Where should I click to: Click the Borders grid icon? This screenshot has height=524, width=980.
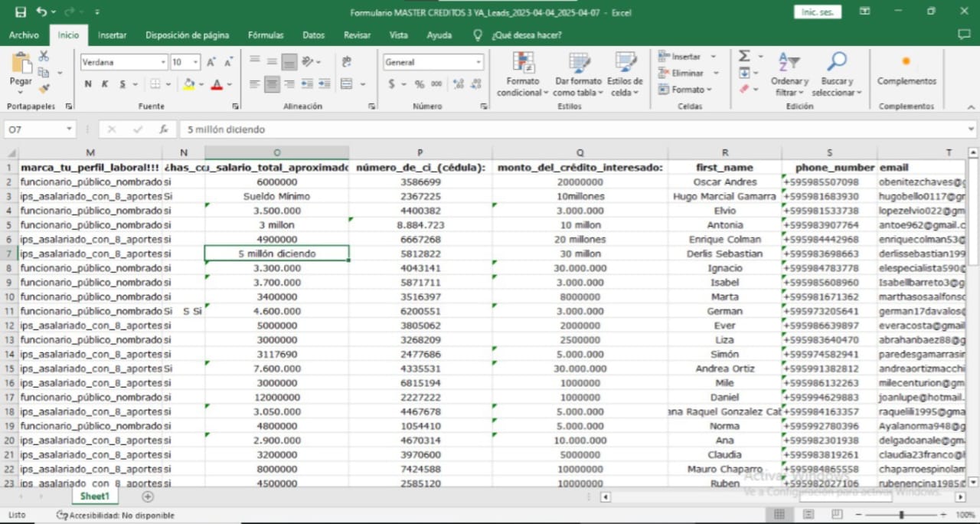155,84
